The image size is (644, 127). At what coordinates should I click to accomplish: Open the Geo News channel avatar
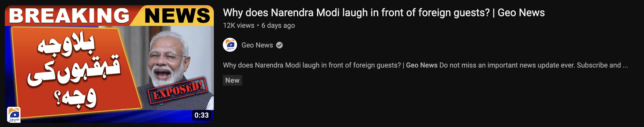coord(230,45)
